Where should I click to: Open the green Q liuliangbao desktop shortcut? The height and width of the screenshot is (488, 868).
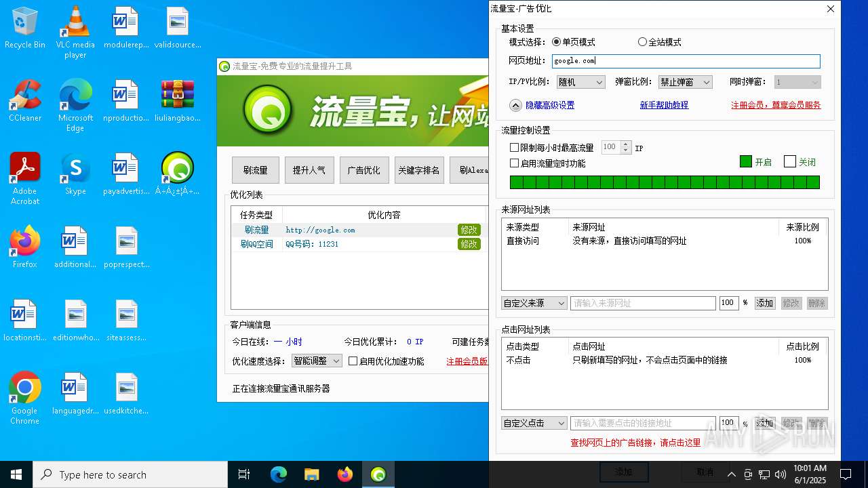point(178,174)
